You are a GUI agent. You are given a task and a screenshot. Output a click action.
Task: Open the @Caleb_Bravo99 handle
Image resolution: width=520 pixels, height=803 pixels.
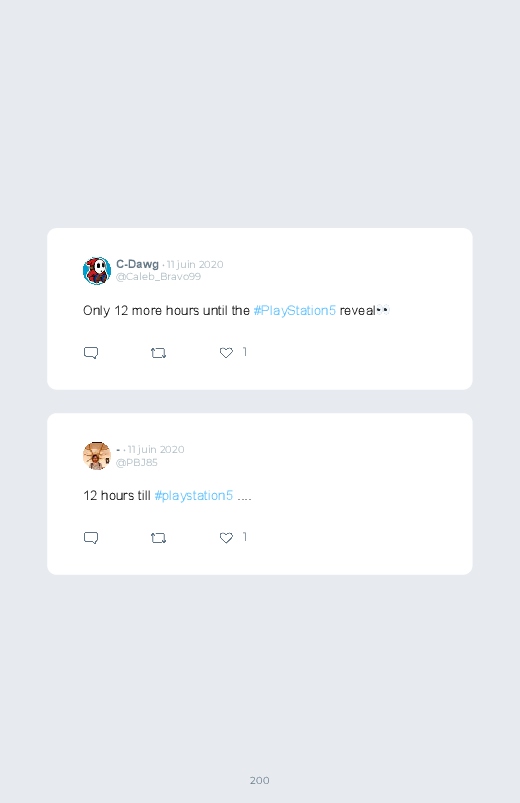click(158, 277)
